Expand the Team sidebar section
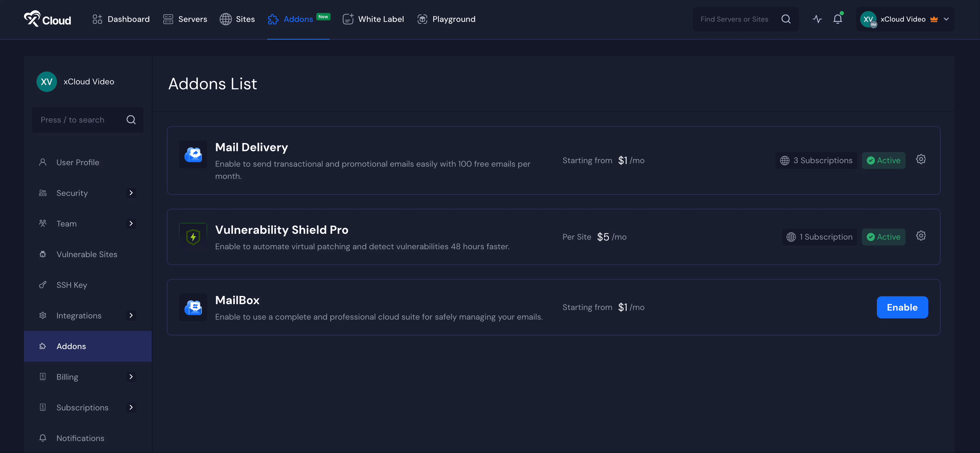 131,224
